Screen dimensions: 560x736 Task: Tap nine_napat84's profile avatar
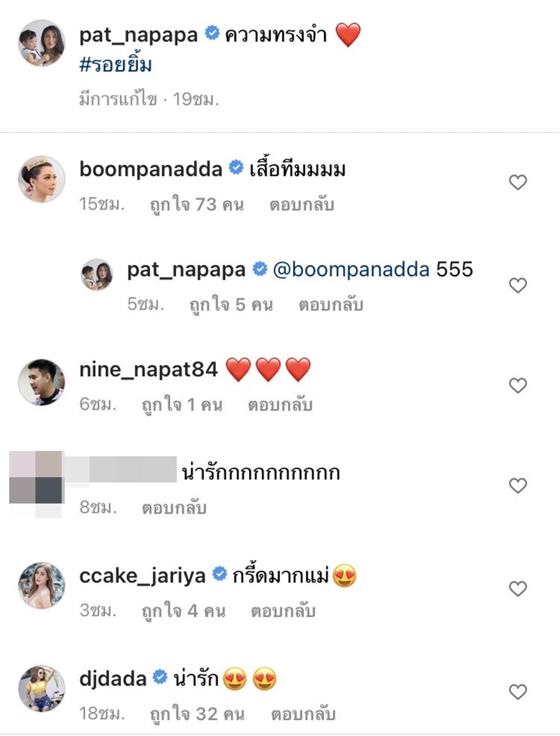tap(42, 382)
